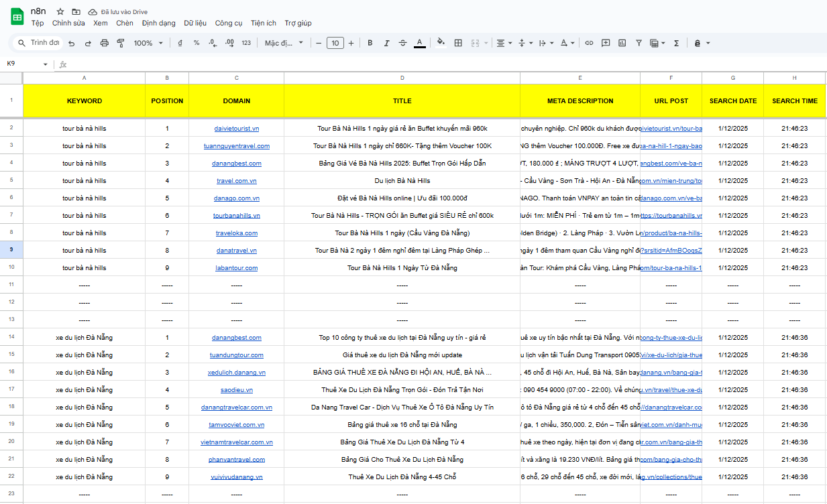Increase font size with plus button

pos(352,43)
